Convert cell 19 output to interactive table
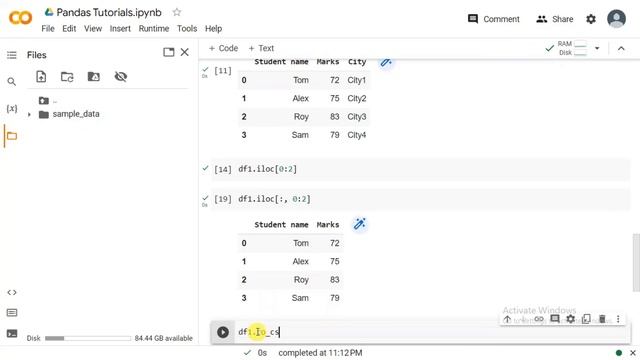 click(360, 224)
